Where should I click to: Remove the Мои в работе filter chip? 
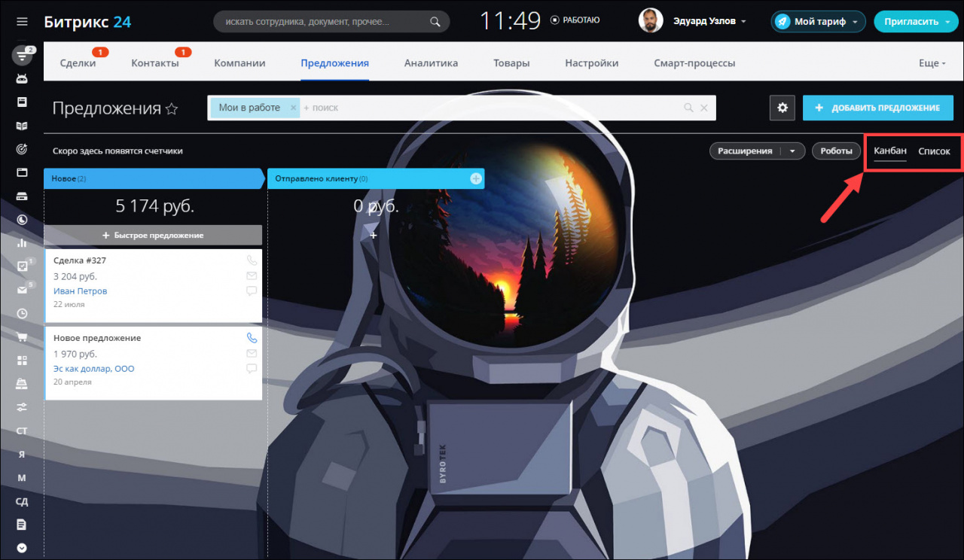click(293, 108)
